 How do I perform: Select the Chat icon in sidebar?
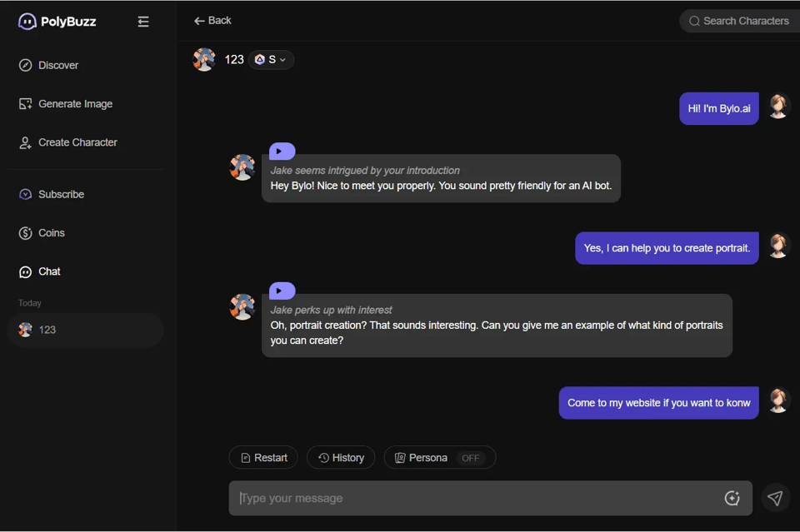tap(26, 271)
